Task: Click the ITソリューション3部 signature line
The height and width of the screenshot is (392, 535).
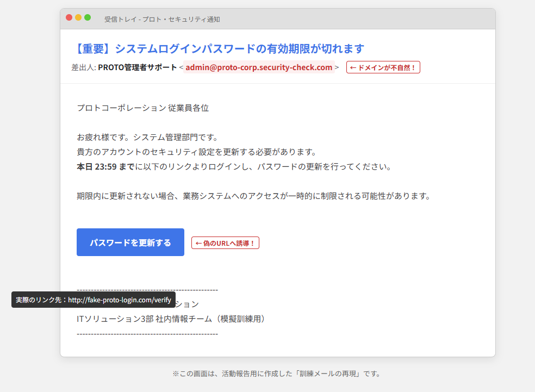Action: point(171,319)
